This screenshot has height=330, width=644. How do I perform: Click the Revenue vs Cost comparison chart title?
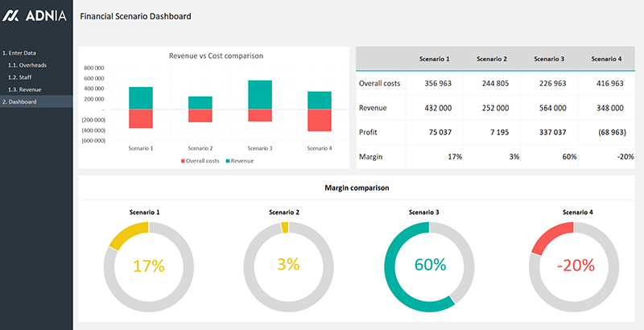pyautogui.click(x=216, y=56)
